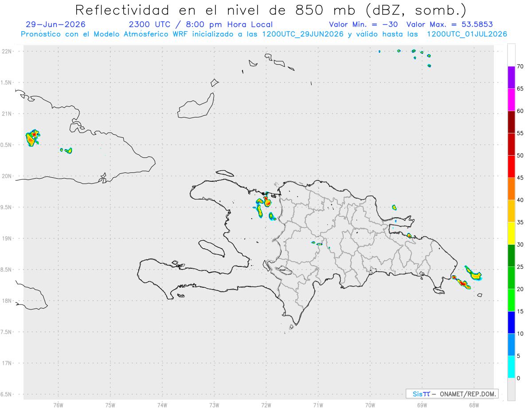Click the purple 65-70 dBZ colorbar segment

click(x=511, y=78)
